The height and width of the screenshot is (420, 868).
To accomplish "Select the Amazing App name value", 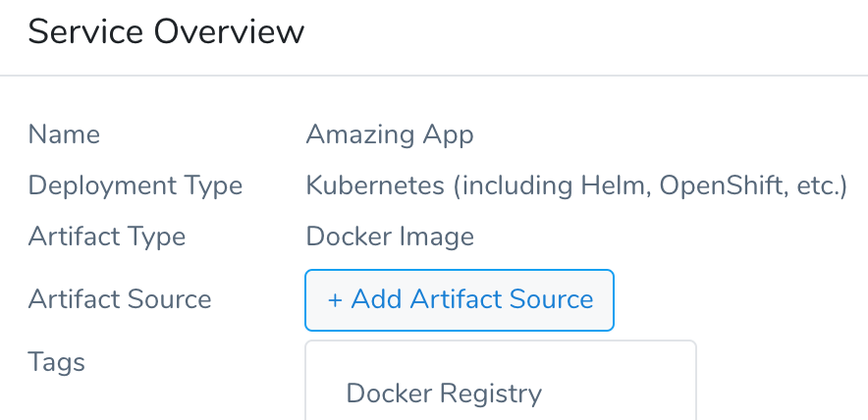I will (x=390, y=134).
